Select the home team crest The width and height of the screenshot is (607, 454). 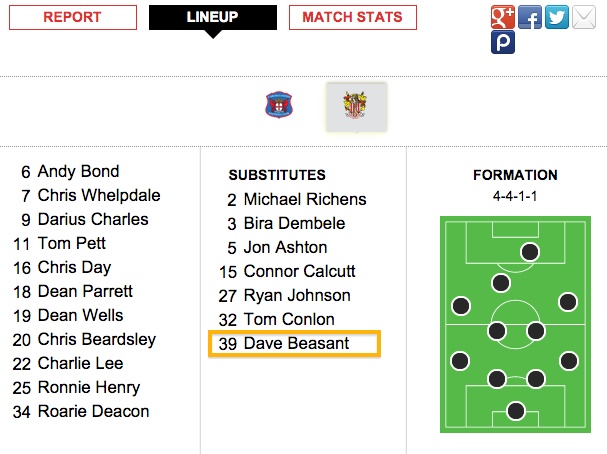[x=278, y=105]
